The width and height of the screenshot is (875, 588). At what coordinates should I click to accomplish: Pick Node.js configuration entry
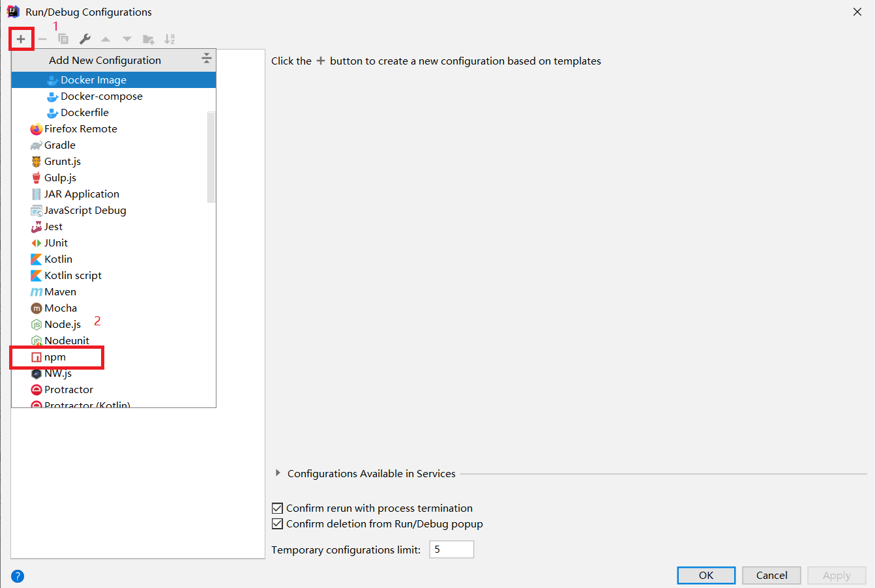coord(113,325)
